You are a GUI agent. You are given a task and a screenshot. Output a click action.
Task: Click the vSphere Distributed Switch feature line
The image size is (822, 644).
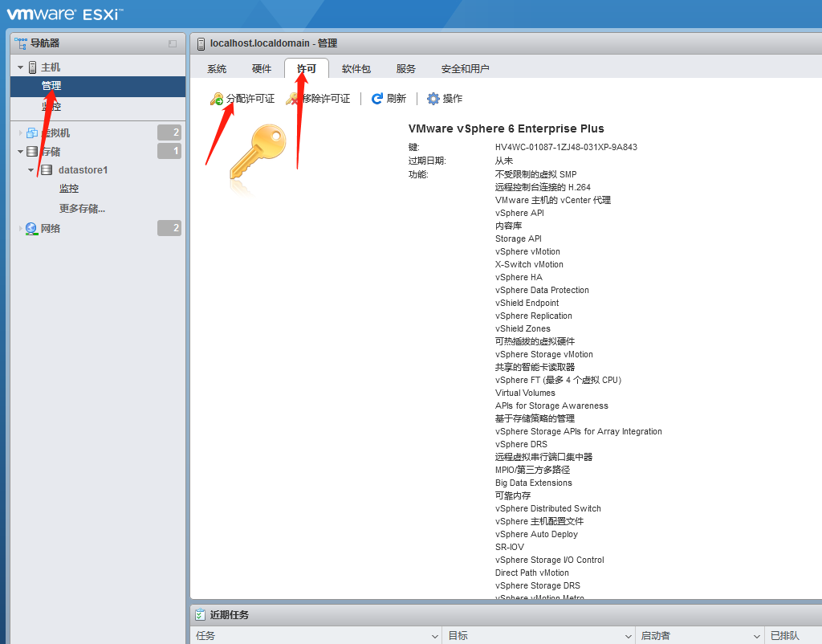point(547,509)
